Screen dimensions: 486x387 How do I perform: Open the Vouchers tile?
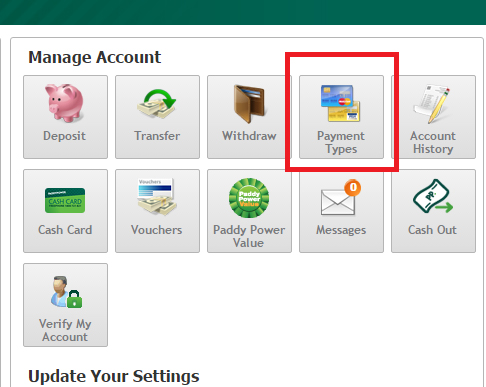pyautogui.click(x=157, y=211)
